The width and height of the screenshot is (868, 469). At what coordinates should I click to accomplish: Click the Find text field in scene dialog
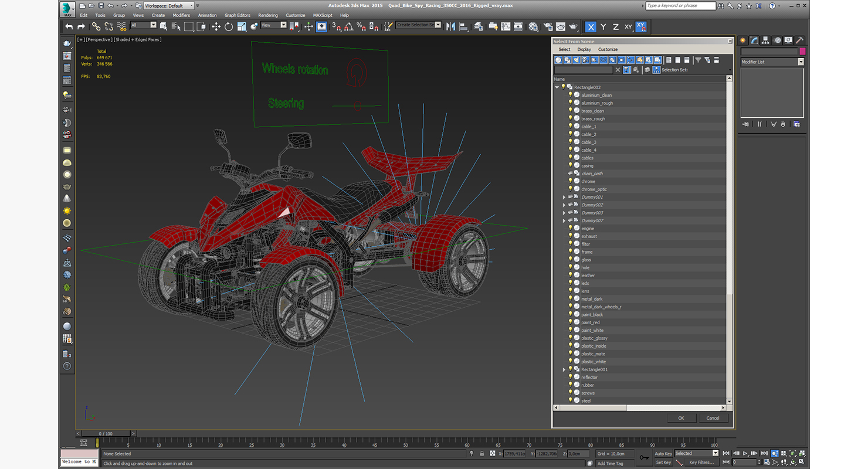point(584,70)
